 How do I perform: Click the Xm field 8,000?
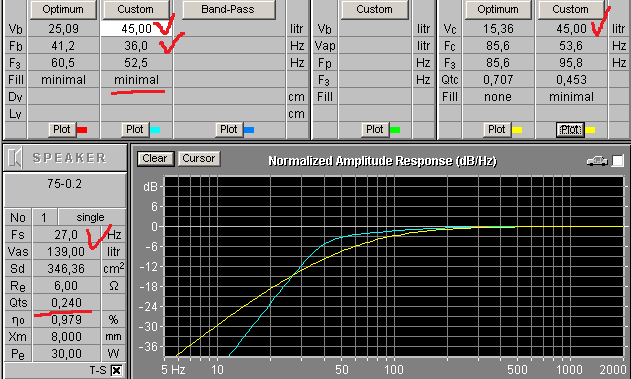point(66,337)
